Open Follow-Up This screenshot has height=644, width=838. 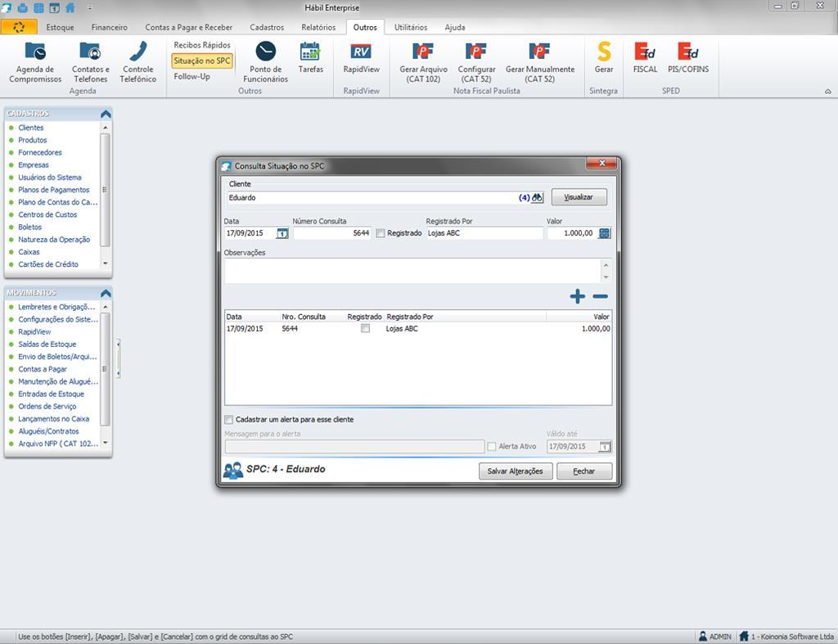[191, 76]
